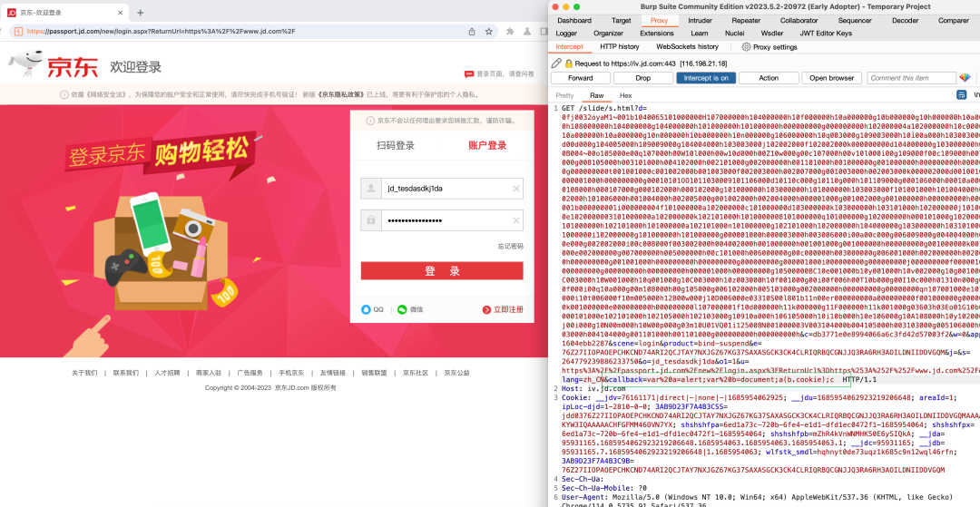
Task: Click the red chat survey icon
Action: pyautogui.click(x=469, y=73)
